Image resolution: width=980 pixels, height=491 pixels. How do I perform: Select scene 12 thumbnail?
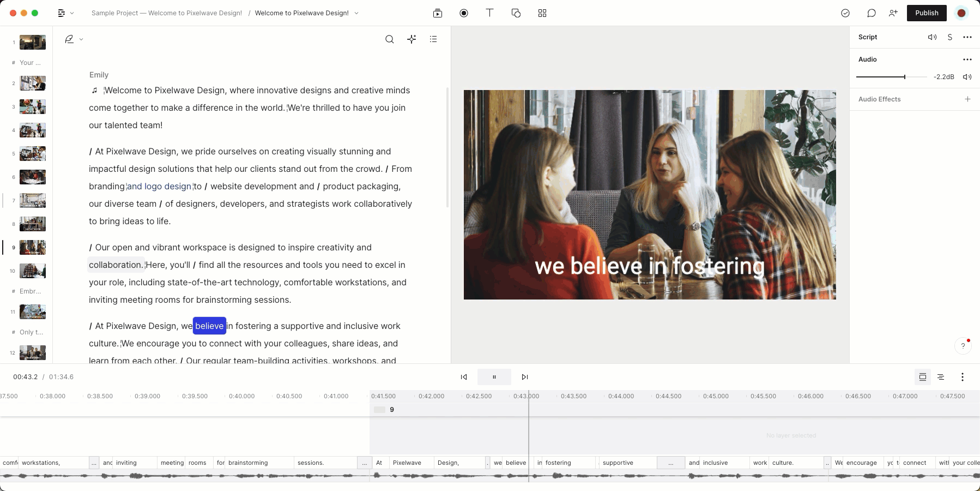[x=33, y=353]
